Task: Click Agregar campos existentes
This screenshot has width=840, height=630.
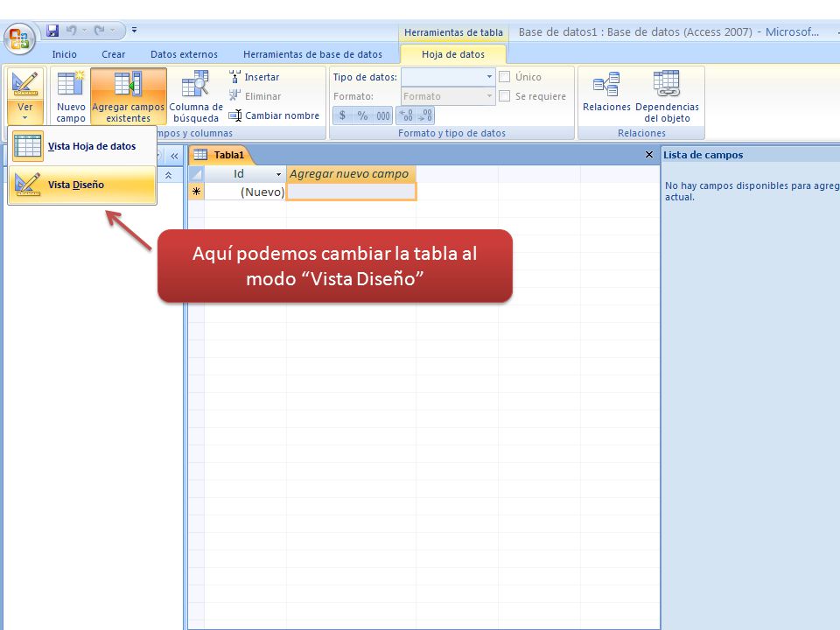Action: 128,96
